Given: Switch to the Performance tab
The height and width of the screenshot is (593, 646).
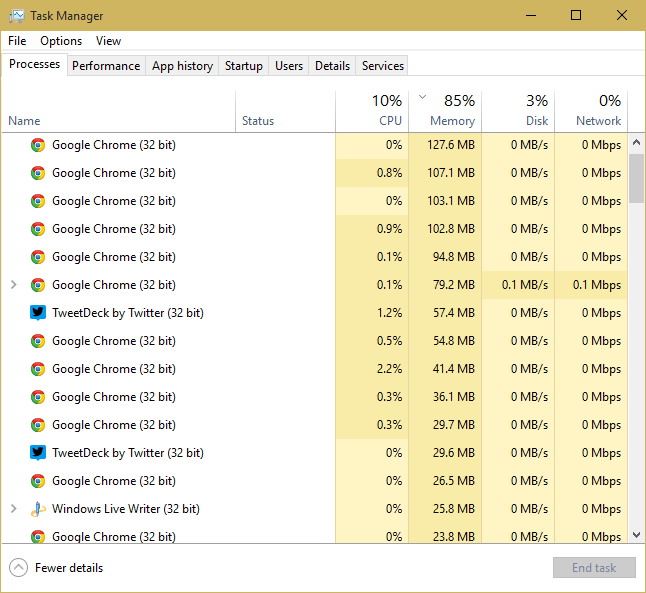Looking at the screenshot, I should (106, 66).
